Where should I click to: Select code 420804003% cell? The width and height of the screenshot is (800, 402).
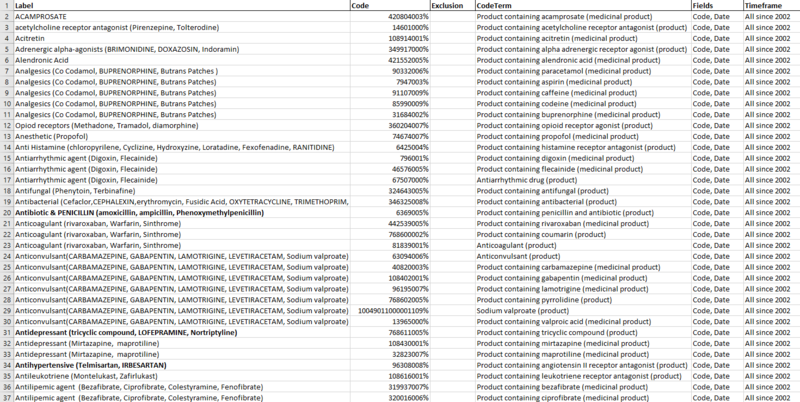[390, 16]
